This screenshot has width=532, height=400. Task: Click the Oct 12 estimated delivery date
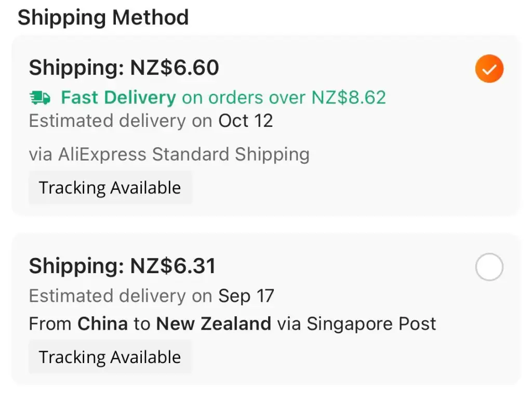(245, 121)
